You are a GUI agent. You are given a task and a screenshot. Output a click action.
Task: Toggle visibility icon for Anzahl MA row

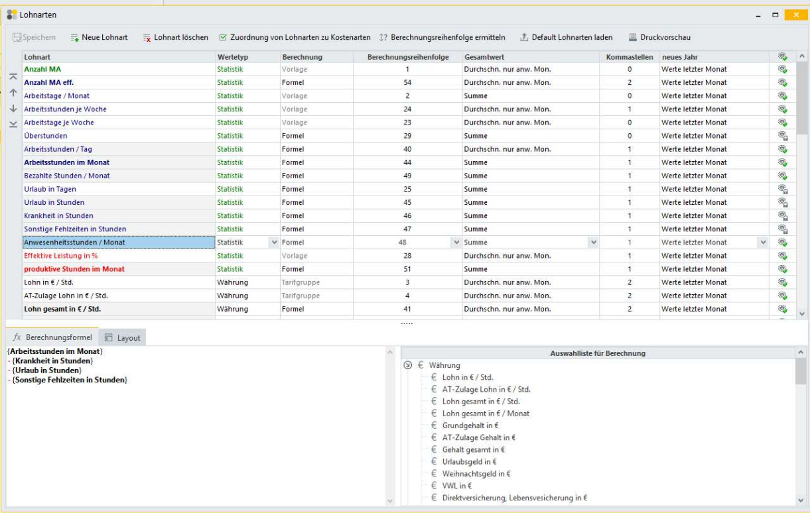tap(783, 69)
